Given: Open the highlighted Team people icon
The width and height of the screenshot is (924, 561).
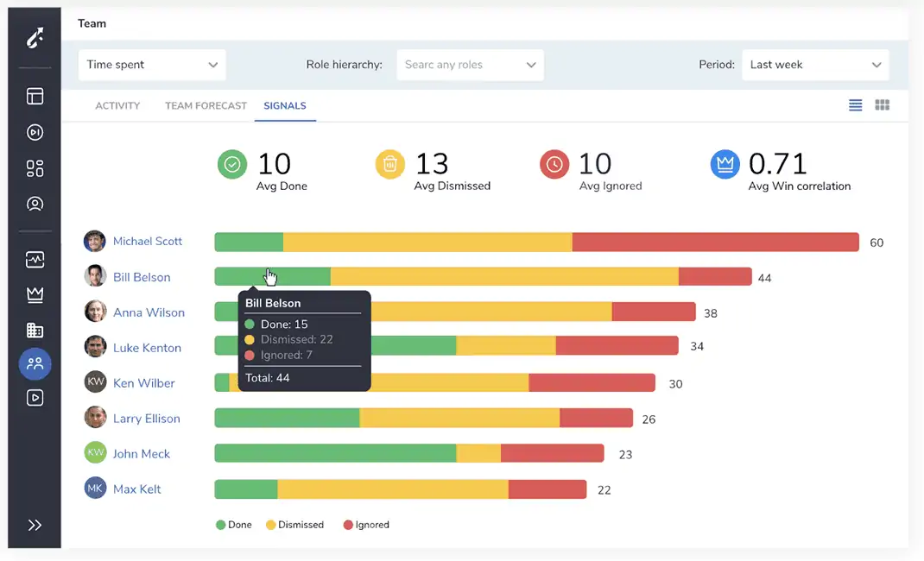Looking at the screenshot, I should point(35,364).
